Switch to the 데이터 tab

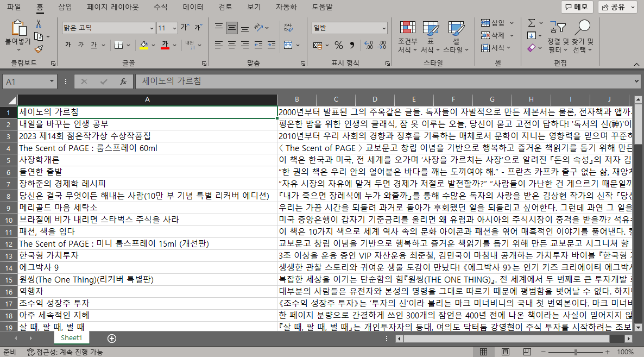[193, 7]
